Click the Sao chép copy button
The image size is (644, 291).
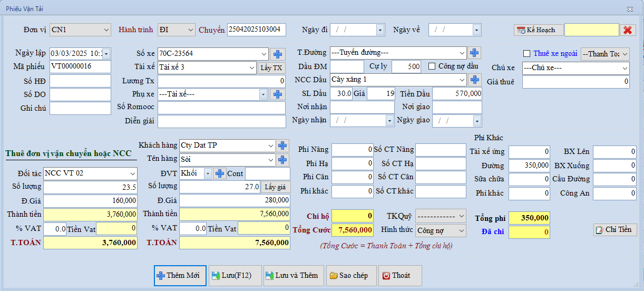coord(352,275)
